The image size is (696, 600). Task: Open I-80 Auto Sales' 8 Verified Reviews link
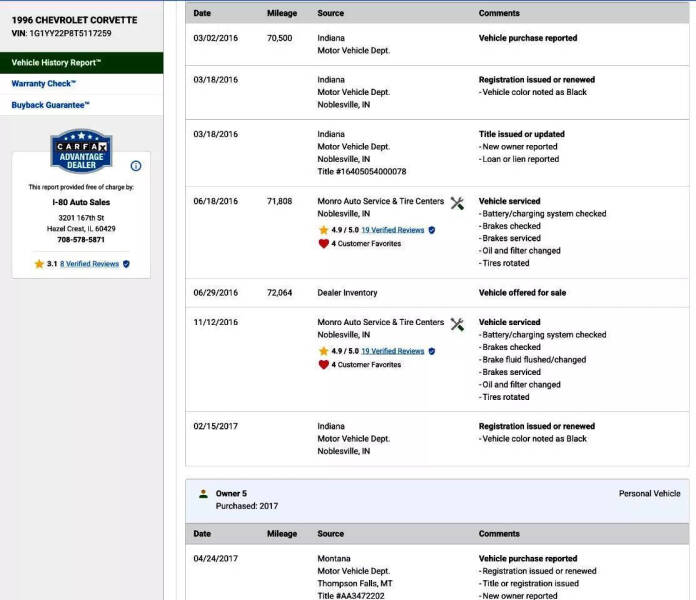point(89,264)
